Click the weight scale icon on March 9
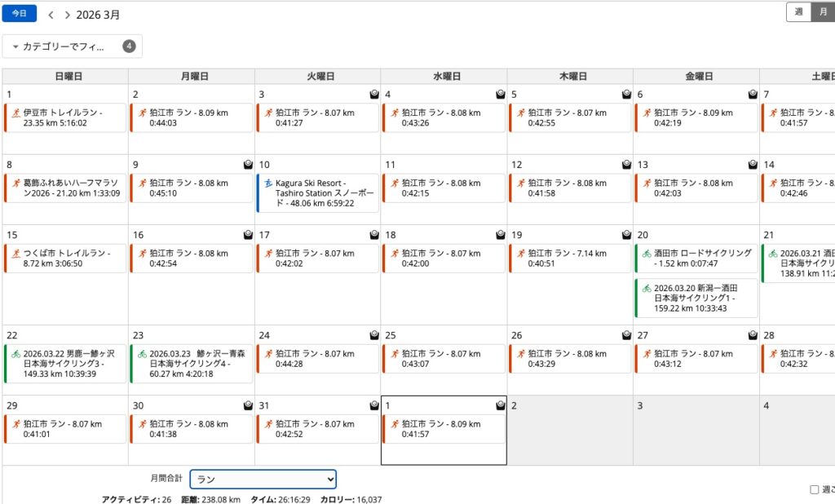 (248, 165)
